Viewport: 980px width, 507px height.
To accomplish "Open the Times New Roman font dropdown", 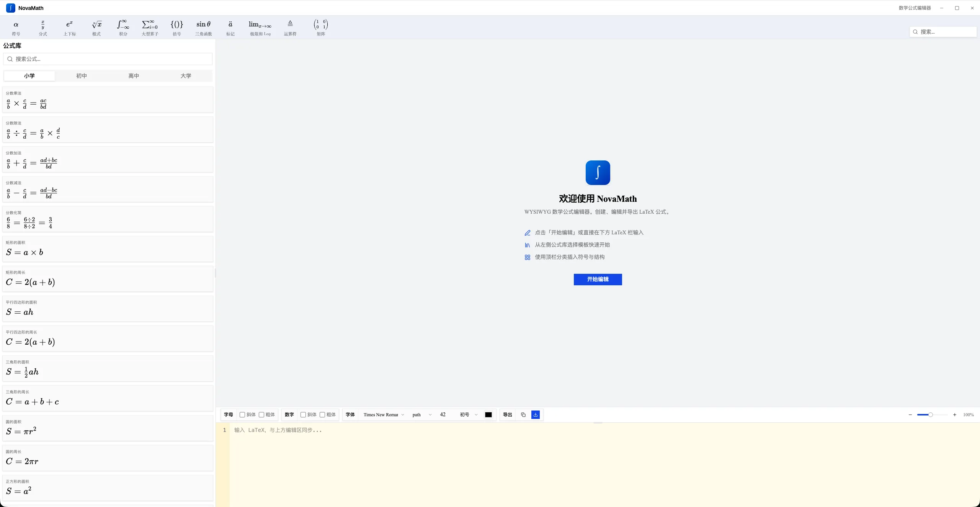I will coord(384,415).
